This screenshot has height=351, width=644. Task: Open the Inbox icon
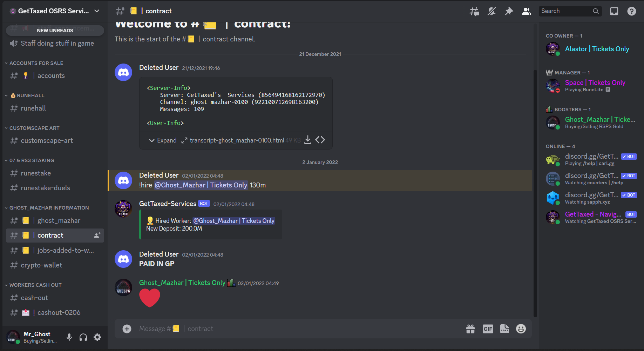(614, 11)
